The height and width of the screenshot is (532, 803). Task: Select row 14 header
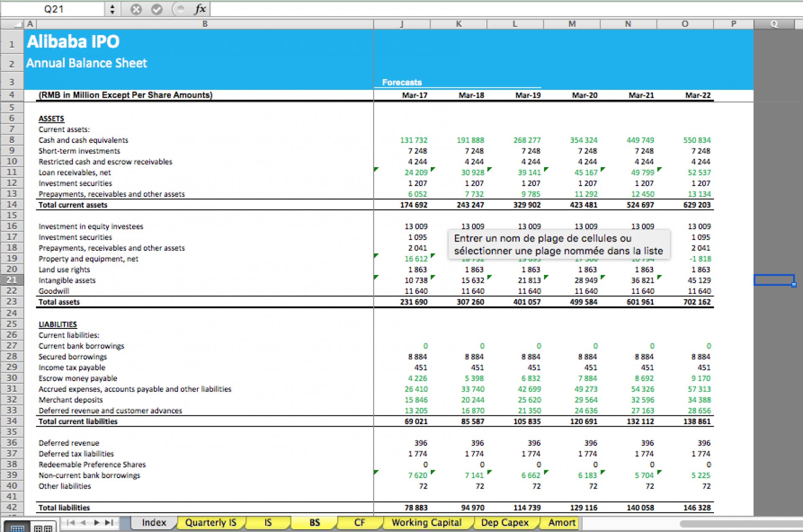tap(12, 204)
